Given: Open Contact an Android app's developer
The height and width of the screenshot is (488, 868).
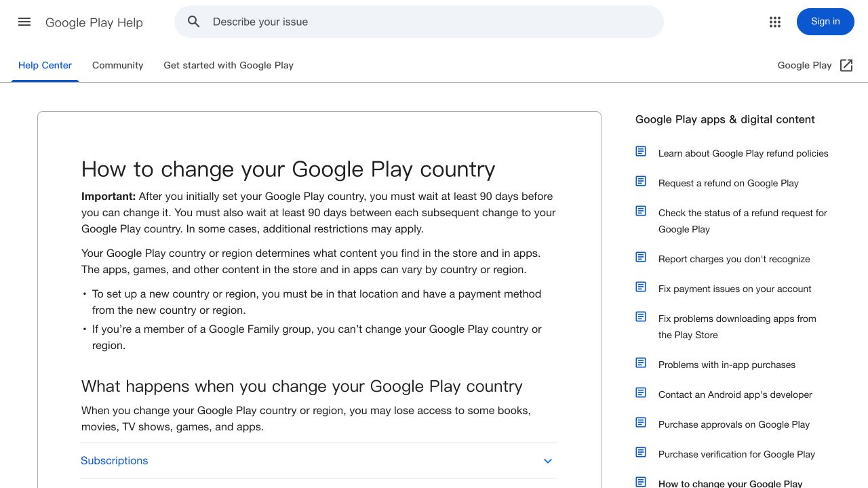Looking at the screenshot, I should coord(735,394).
